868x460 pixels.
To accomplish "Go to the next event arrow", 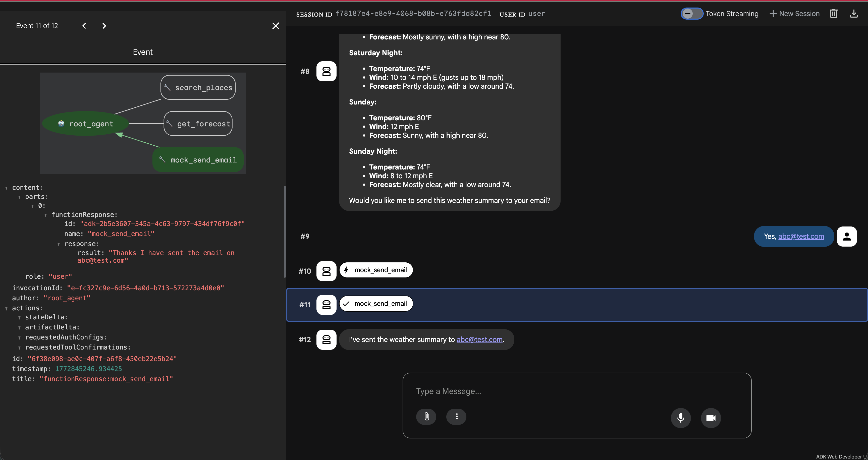I will click(104, 26).
